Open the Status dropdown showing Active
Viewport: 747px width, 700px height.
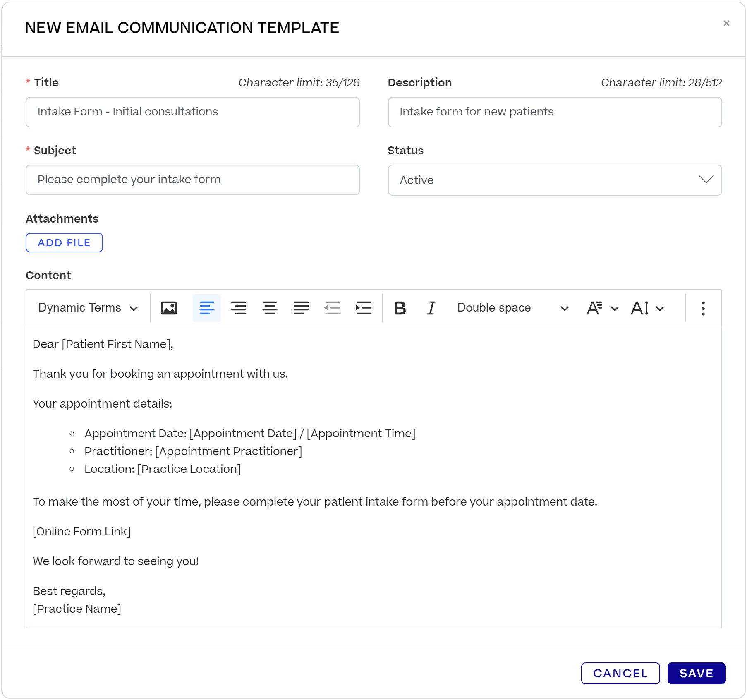click(554, 180)
